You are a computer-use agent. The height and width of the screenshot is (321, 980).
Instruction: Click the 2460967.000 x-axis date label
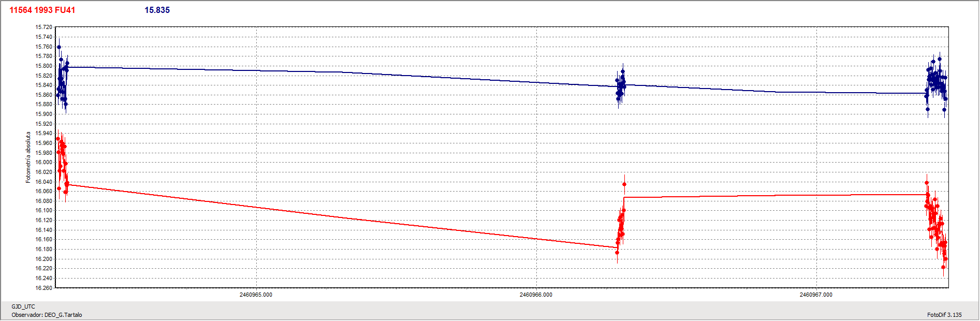click(x=816, y=295)
